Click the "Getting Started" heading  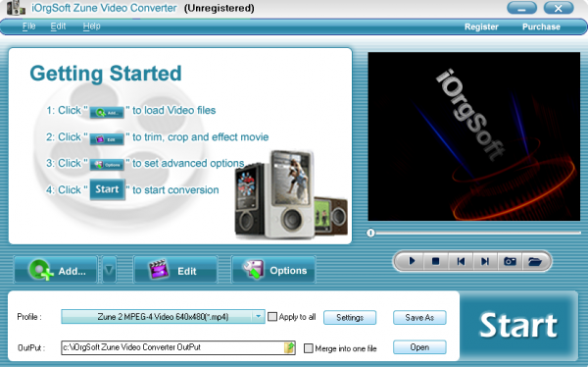coord(106,74)
